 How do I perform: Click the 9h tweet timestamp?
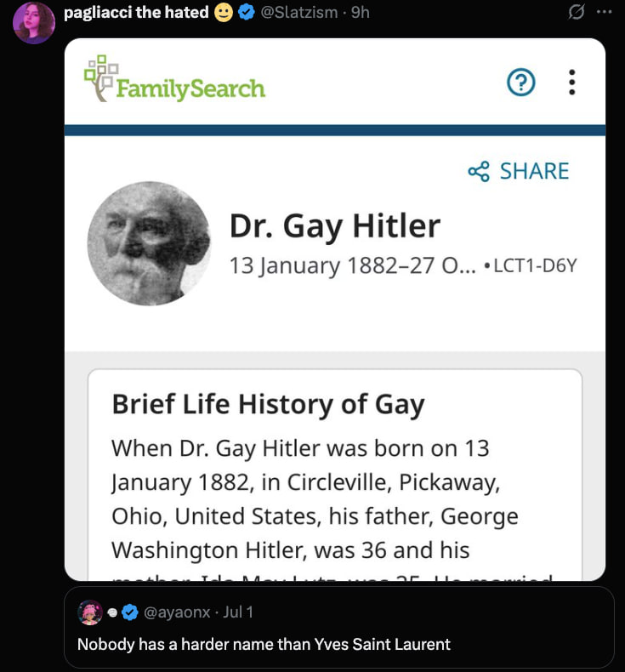[x=361, y=13]
